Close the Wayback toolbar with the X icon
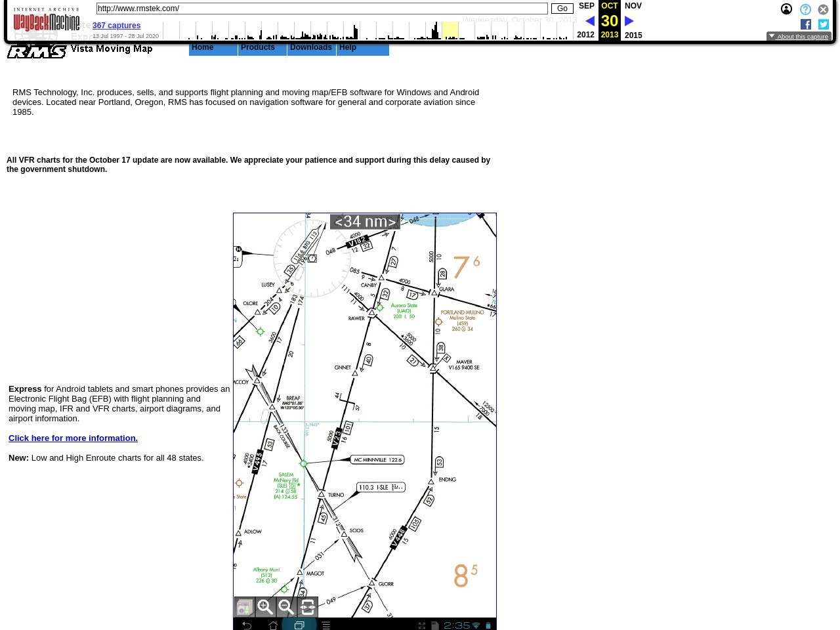The height and width of the screenshot is (630, 840). [x=823, y=9]
